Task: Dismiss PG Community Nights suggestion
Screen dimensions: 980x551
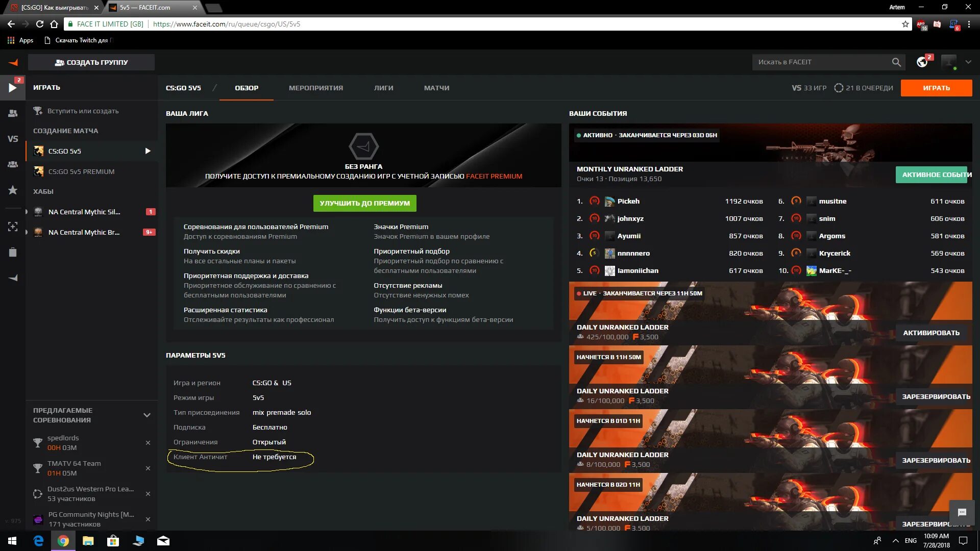Action: [x=148, y=519]
